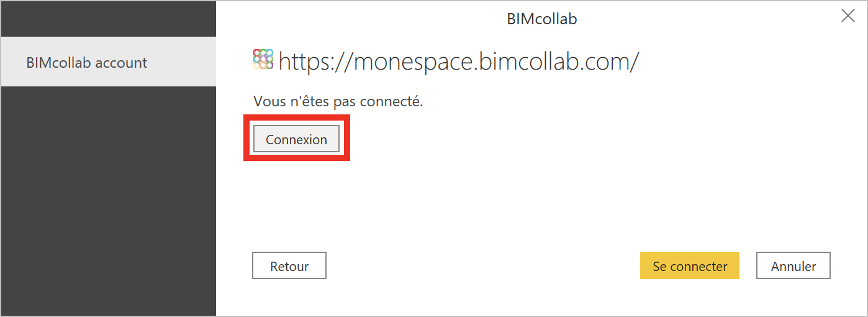This screenshot has height=317, width=868.
Task: Click the multicolored grid icon beside the URL
Action: (x=263, y=59)
